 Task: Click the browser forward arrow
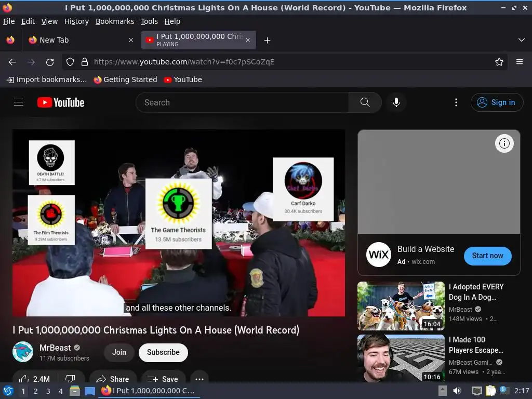click(x=31, y=62)
